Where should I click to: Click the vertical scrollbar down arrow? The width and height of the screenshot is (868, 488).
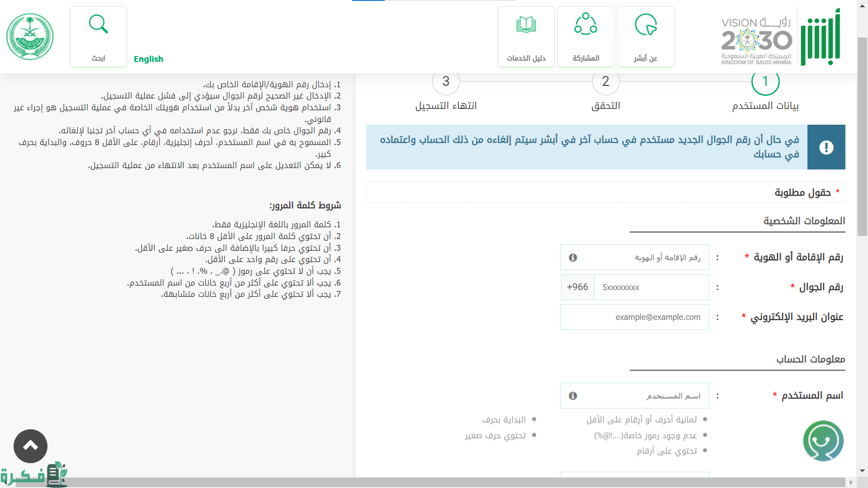pyautogui.click(x=862, y=471)
